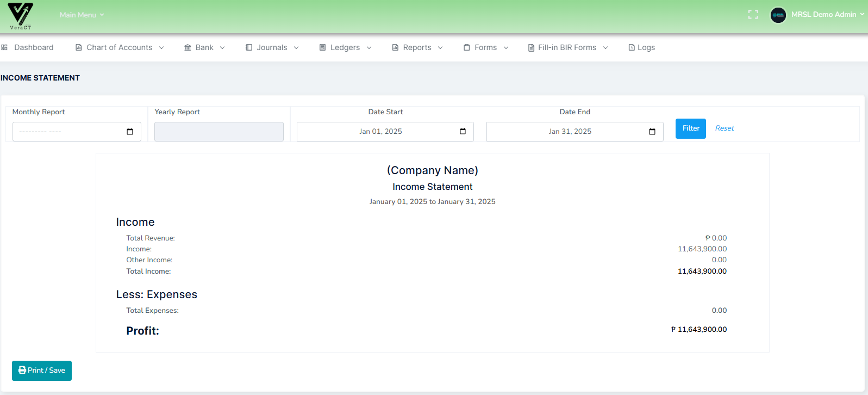This screenshot has height=395, width=868.
Task: Open Date Start calendar picker icon
Action: pos(463,131)
